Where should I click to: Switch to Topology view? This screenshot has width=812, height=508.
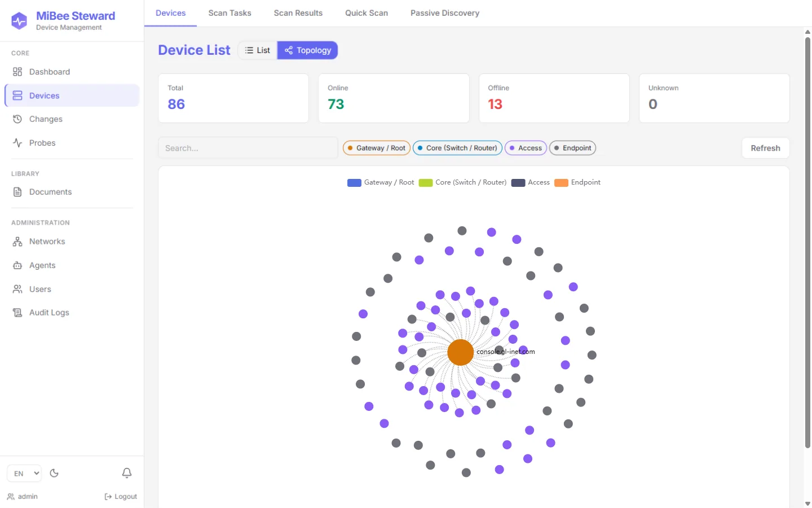(x=308, y=50)
